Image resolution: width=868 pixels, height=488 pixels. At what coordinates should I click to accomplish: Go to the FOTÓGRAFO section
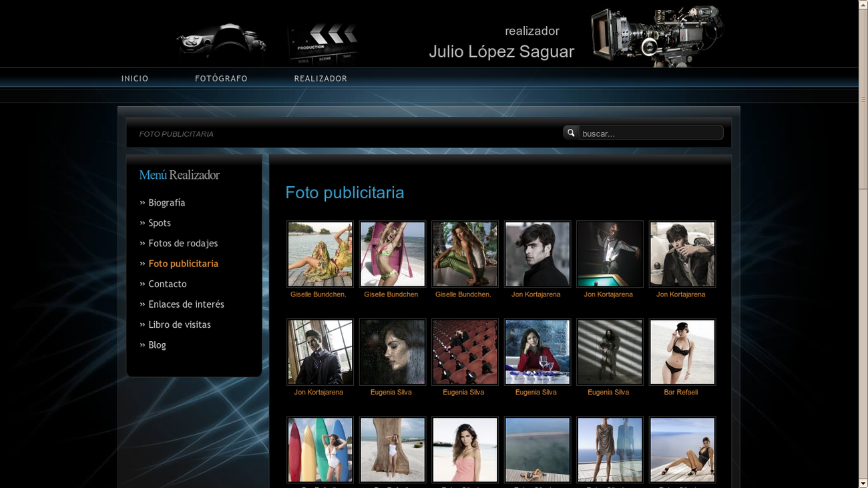point(221,79)
